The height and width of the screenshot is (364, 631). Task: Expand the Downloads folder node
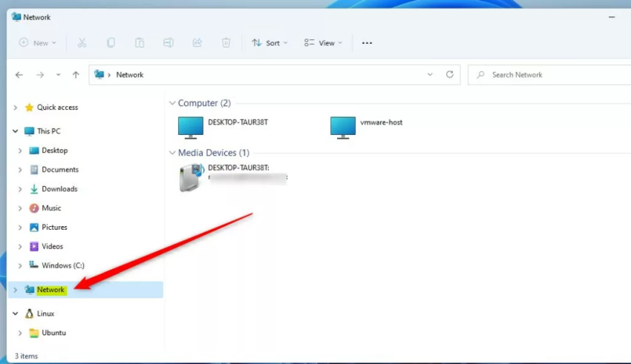coord(20,189)
